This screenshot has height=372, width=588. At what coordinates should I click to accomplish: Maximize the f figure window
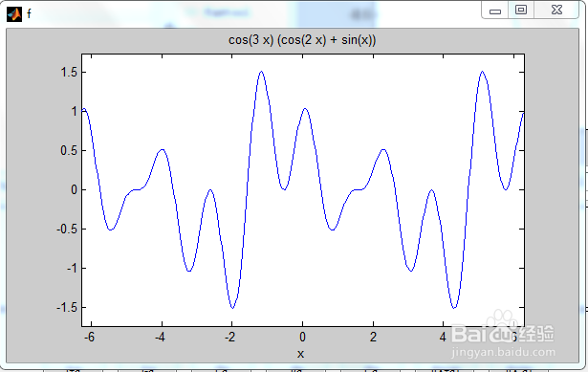pos(521,10)
